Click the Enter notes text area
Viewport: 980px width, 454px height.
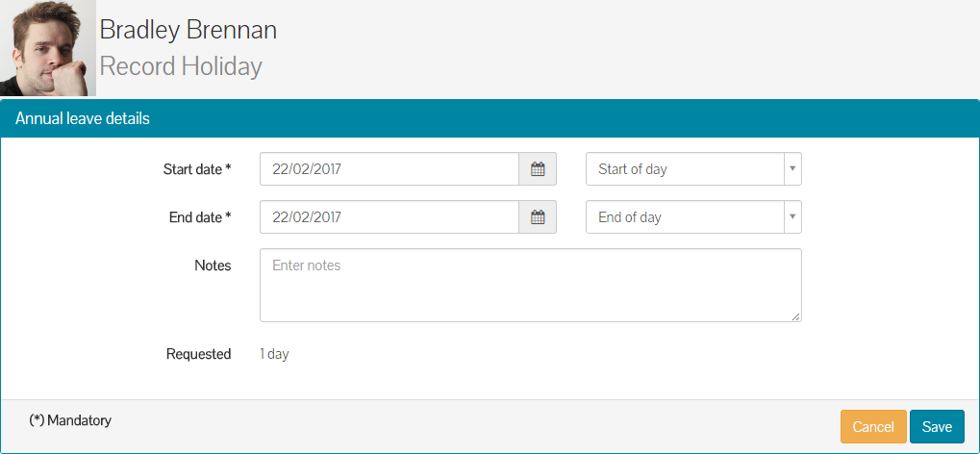coord(530,285)
